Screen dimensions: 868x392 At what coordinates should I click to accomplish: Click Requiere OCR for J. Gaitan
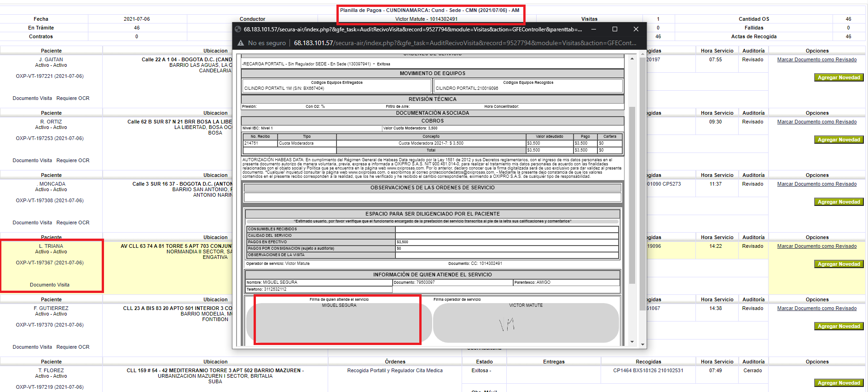click(x=73, y=98)
